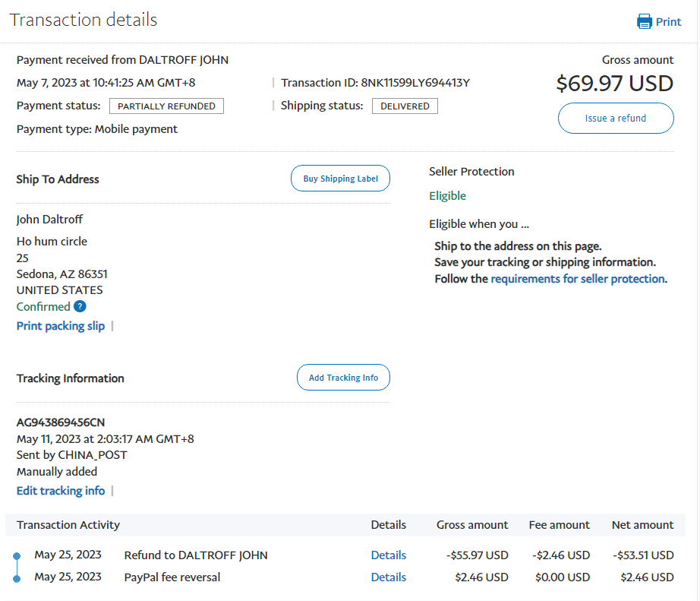Open the Print packing slip link
The width and height of the screenshot is (700, 601).
(x=61, y=326)
